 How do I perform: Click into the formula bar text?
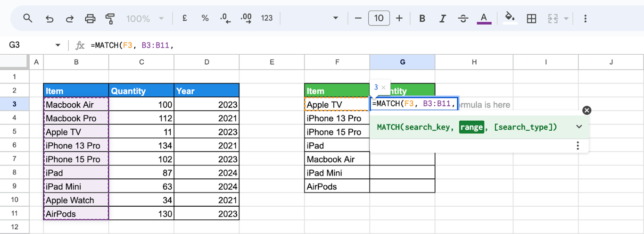tap(132, 45)
